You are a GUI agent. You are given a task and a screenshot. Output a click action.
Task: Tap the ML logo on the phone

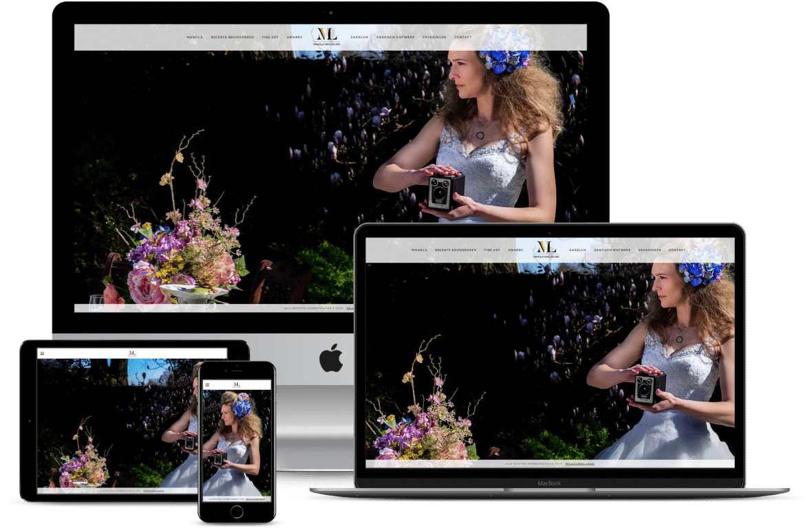point(237,385)
